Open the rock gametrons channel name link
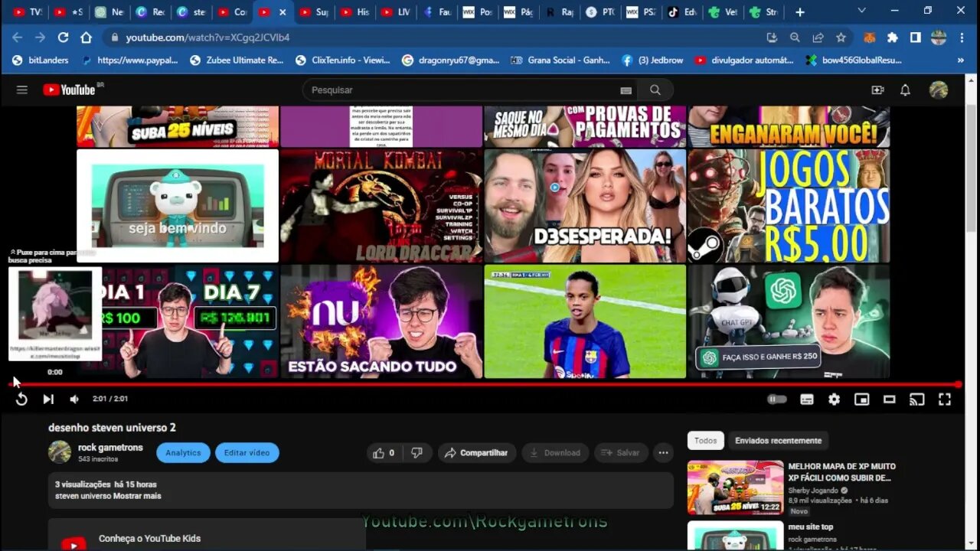The width and height of the screenshot is (980, 551). 110,448
